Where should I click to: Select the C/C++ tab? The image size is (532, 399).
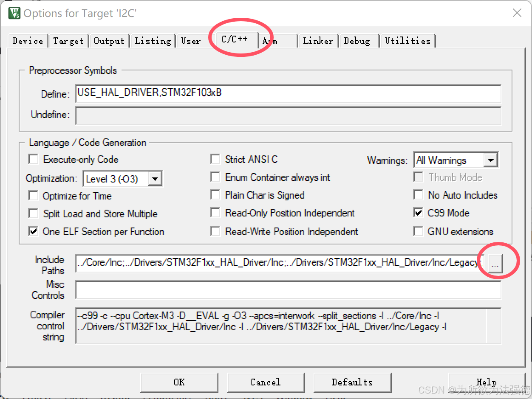(x=235, y=39)
